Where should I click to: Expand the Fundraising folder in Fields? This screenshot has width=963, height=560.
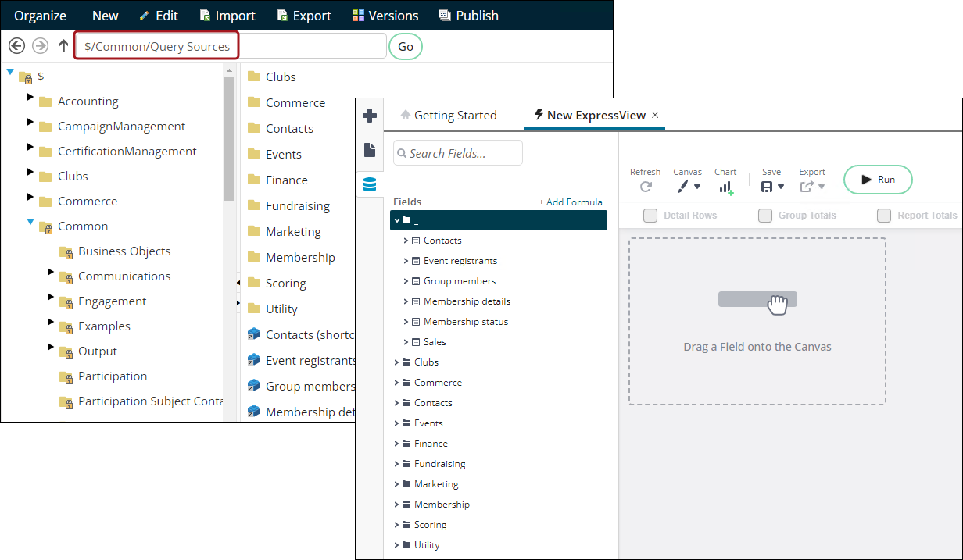pos(397,464)
